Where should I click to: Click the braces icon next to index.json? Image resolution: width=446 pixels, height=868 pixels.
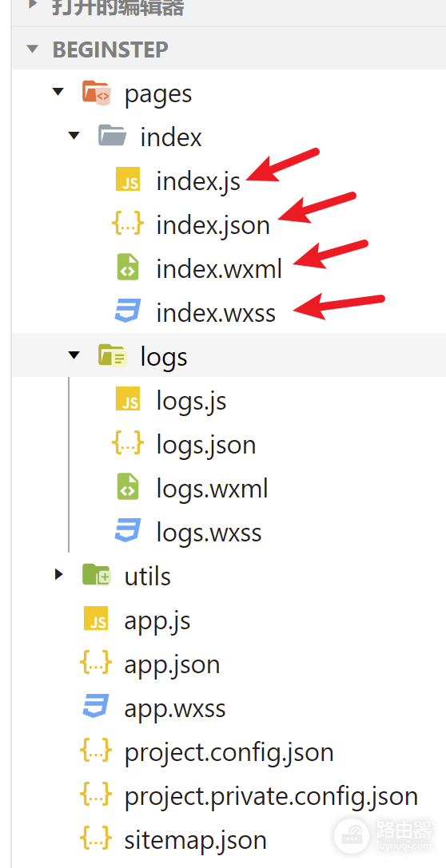(128, 224)
